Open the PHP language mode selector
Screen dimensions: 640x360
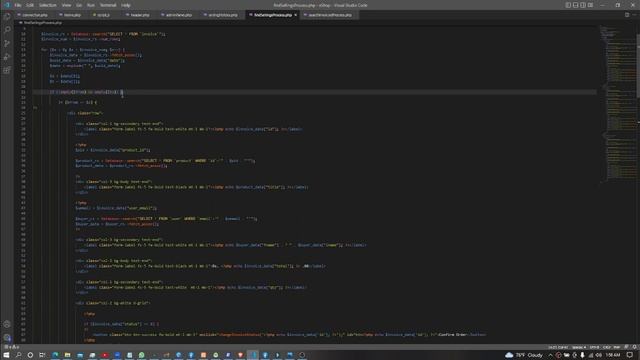click(617, 347)
